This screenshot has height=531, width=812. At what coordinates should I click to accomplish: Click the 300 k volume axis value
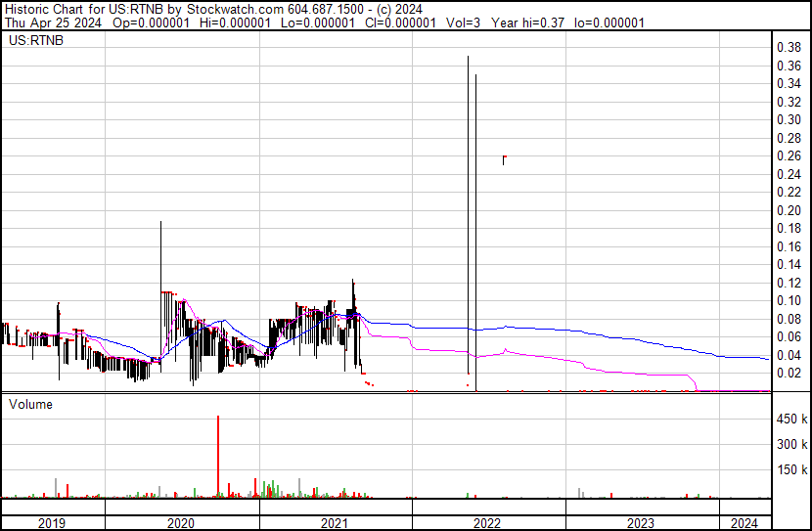coord(791,445)
